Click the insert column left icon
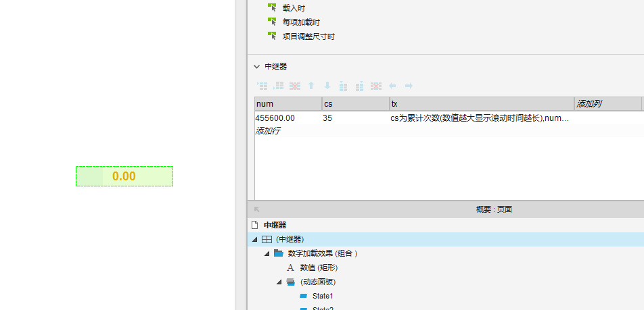Screen dimensions: 644x310 pyautogui.click(x=344, y=86)
